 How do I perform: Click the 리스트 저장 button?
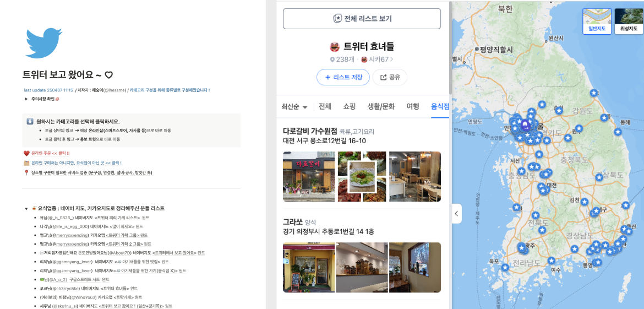click(x=343, y=77)
